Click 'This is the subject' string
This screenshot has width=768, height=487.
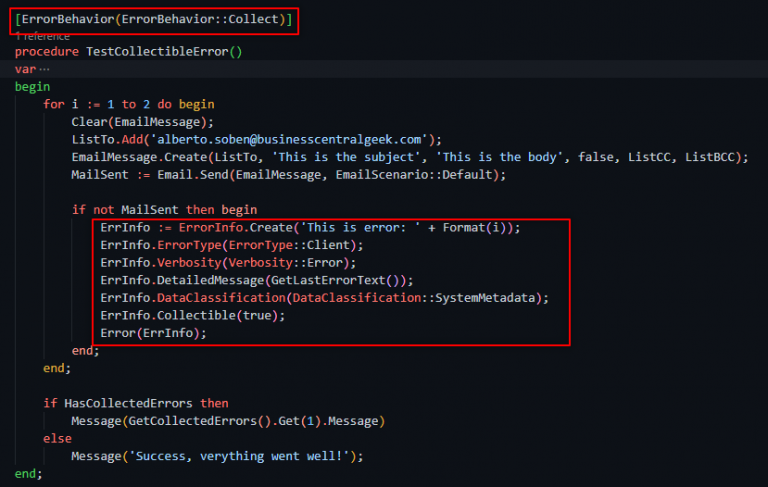tap(346, 157)
